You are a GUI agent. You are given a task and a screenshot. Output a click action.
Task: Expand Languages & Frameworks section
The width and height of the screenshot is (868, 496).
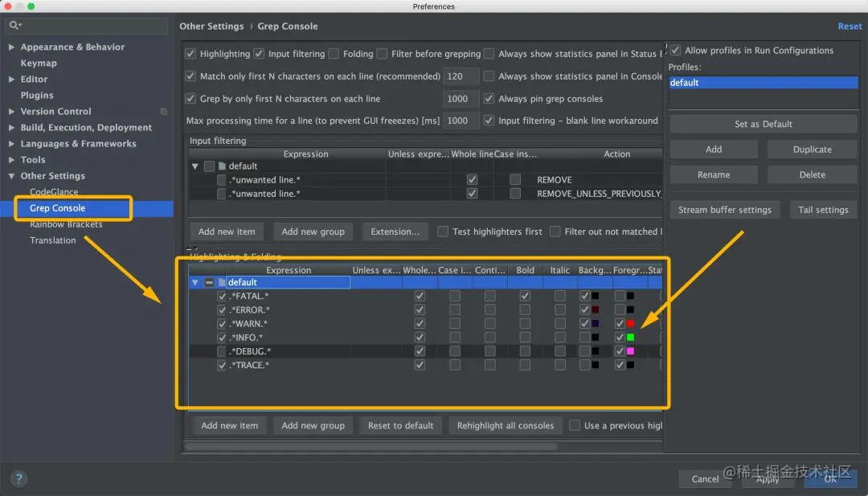tap(11, 143)
